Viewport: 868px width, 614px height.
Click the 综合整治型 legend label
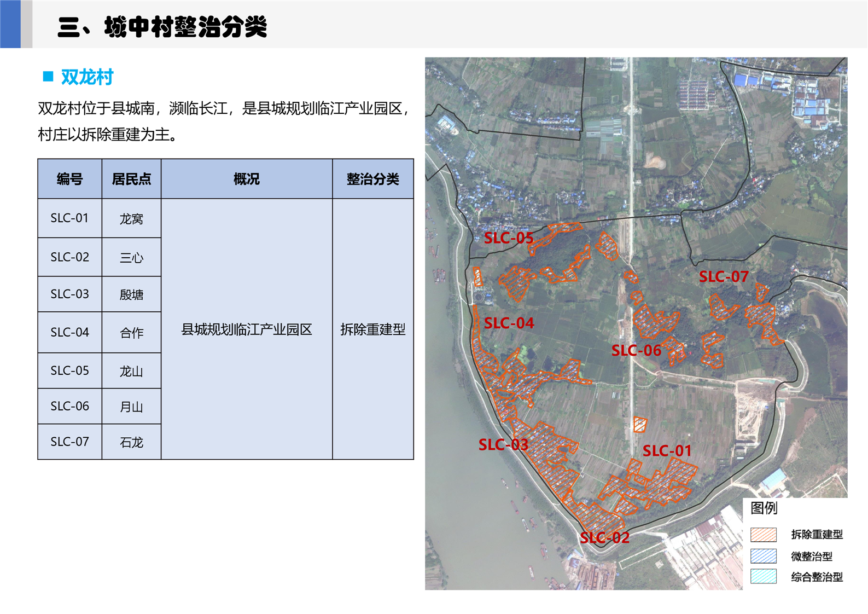817,577
